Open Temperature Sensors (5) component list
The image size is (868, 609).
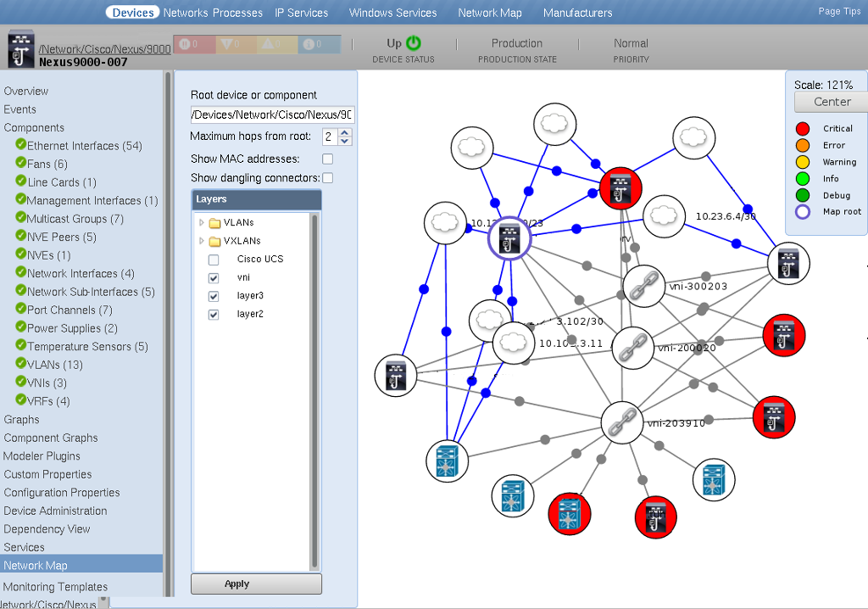(87, 346)
